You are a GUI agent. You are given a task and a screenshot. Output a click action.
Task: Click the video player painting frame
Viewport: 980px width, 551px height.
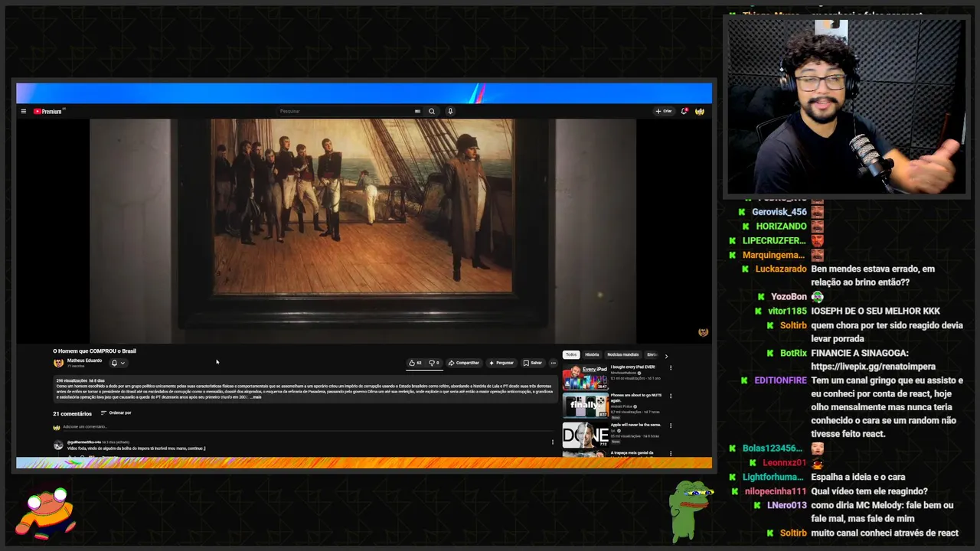point(363,231)
